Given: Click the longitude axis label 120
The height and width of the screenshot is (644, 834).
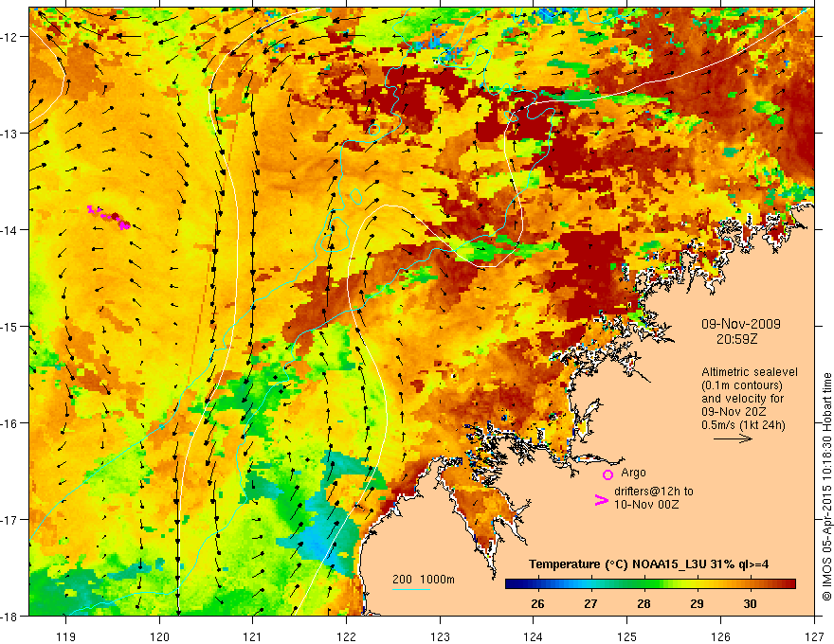Looking at the screenshot, I should pos(159,636).
